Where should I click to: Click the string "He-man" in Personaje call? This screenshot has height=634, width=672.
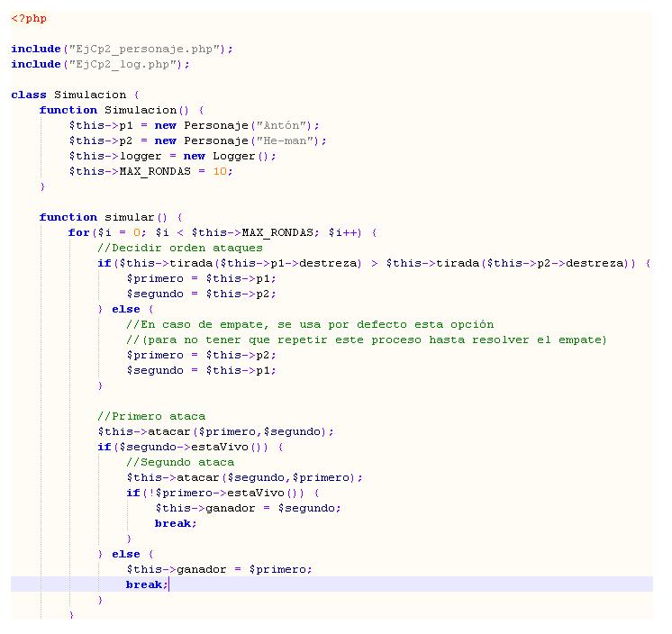(287, 140)
